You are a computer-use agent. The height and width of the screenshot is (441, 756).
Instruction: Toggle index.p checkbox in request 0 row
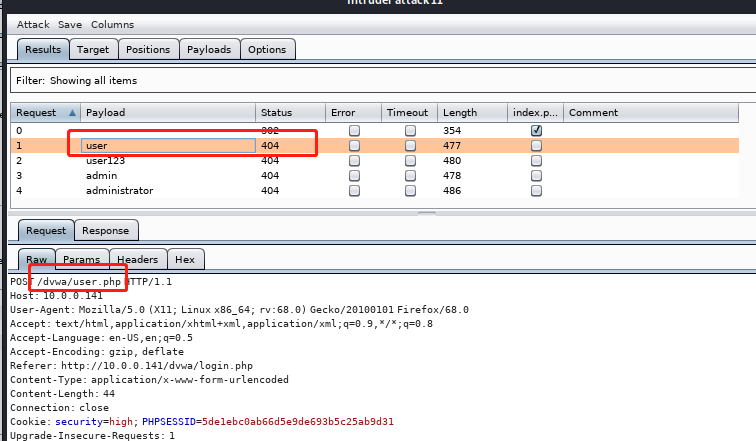[x=536, y=131]
